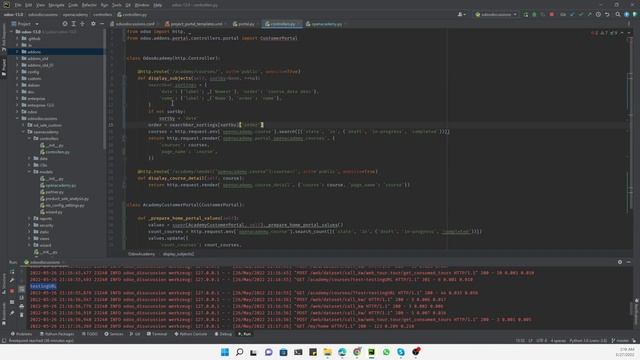Open the Navigate menu
This screenshot has width=640, height=360.
click(x=56, y=5)
